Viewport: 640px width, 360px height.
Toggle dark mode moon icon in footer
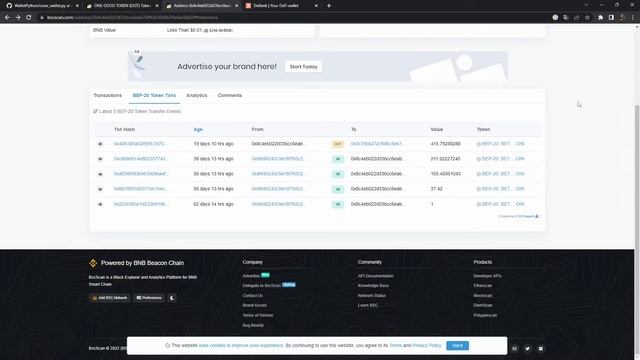click(x=172, y=298)
